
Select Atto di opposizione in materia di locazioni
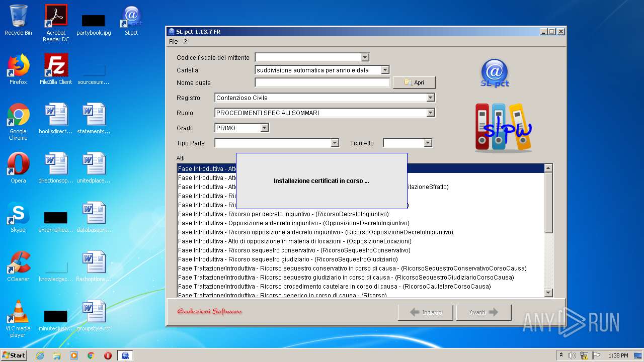coord(361,241)
